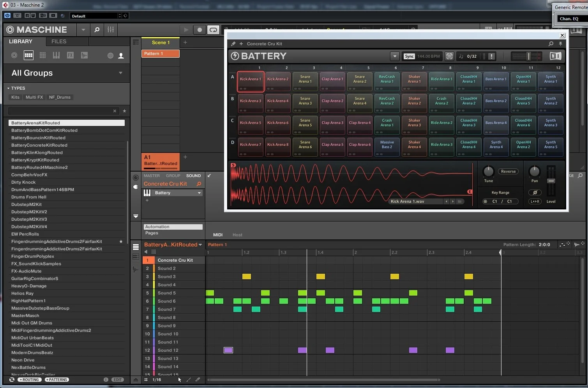
Task: Switch to the MASTER tab
Action: coord(152,176)
